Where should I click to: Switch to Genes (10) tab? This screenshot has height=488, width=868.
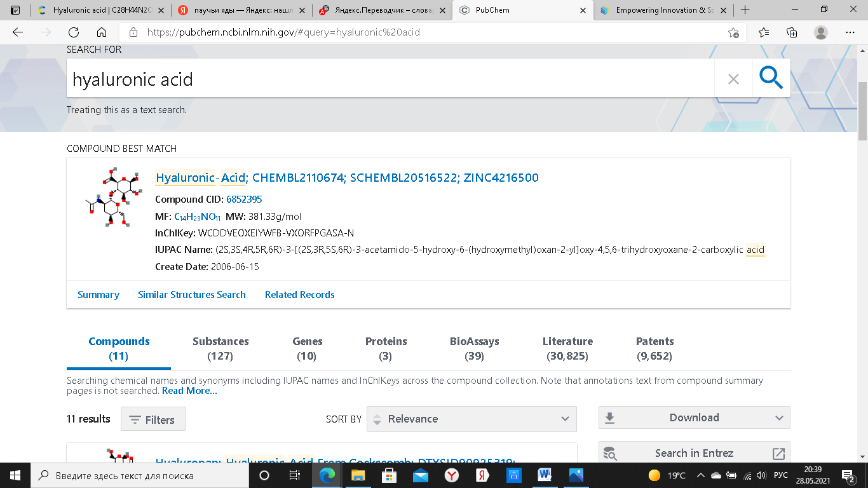coord(307,348)
